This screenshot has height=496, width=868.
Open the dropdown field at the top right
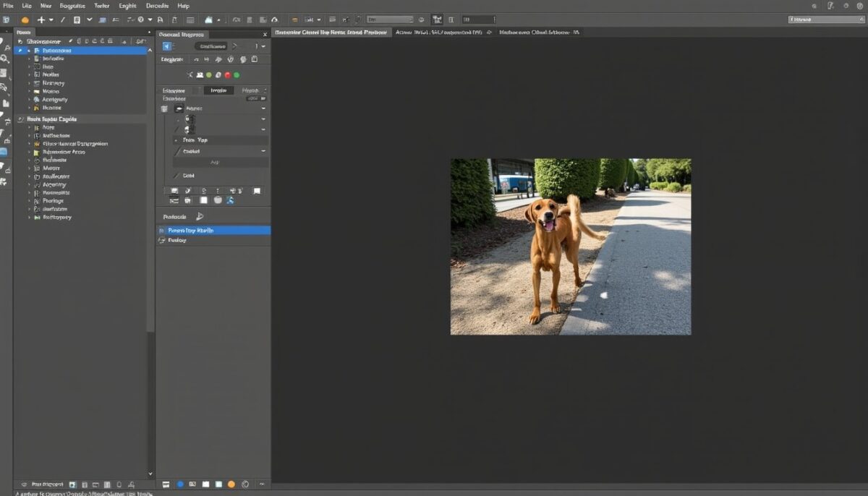point(826,20)
